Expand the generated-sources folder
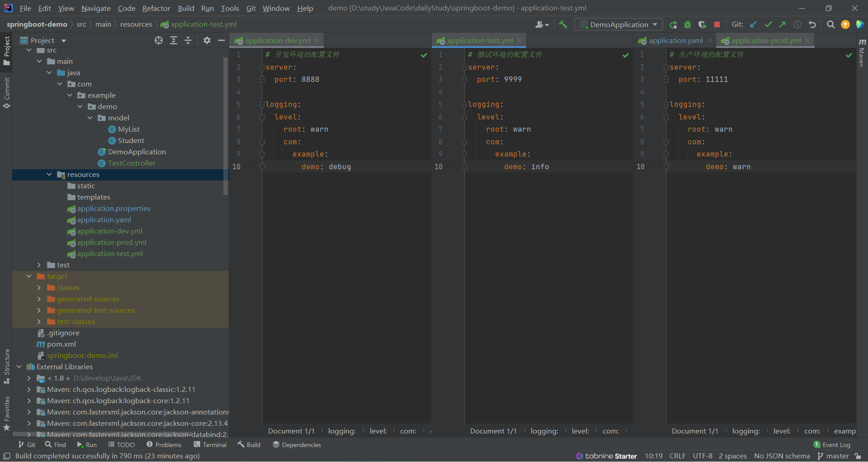Image resolution: width=868 pixels, height=462 pixels. pyautogui.click(x=39, y=299)
